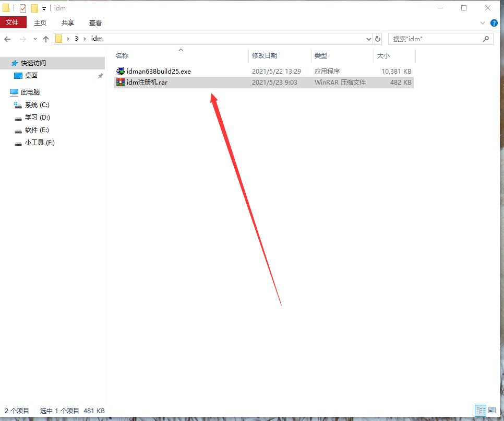Screen dimensions: 504x421
Task: Open recent locations dropdown arrow
Action: coord(35,39)
